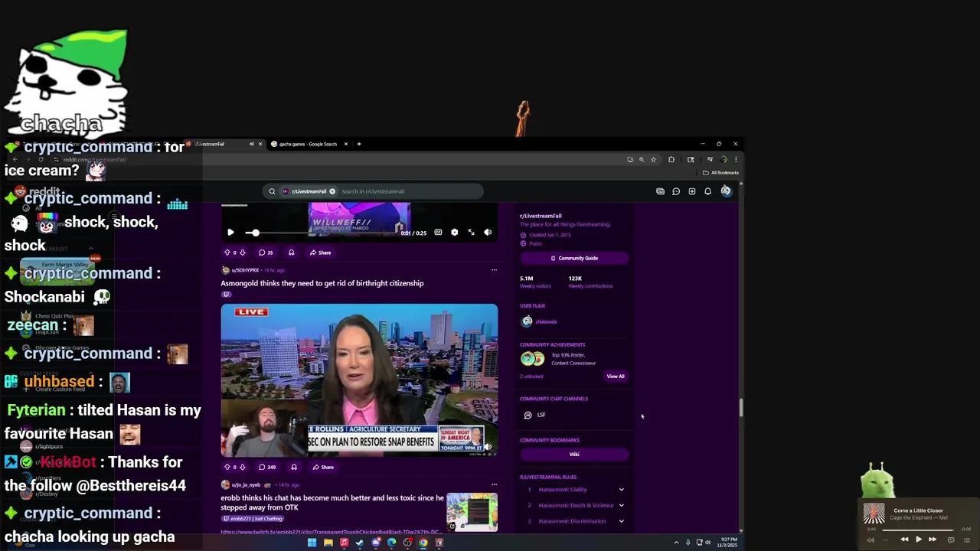980x551 pixels.
Task: Open the Reddit advertise icon
Action: coord(660,191)
